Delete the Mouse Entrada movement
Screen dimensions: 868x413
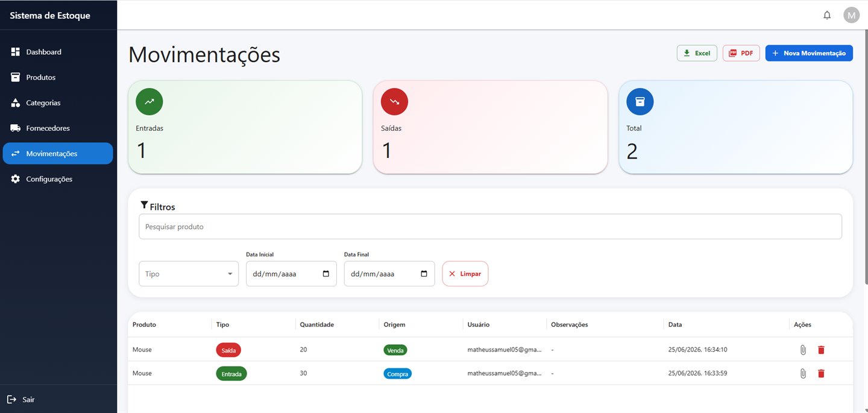821,373
